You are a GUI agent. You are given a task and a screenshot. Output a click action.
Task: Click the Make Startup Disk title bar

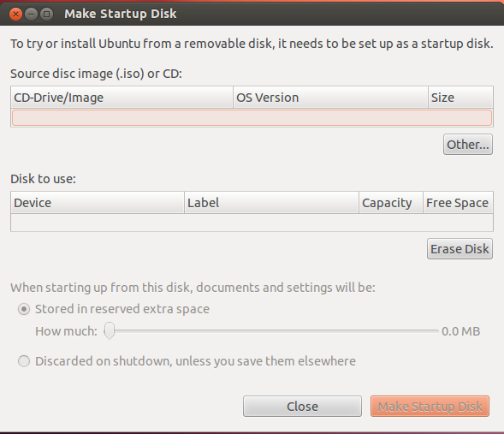[120, 14]
